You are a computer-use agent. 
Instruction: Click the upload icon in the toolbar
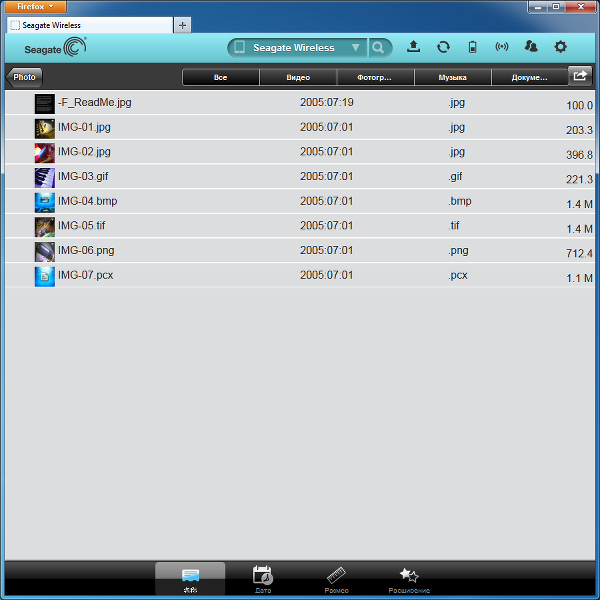pyautogui.click(x=413, y=47)
